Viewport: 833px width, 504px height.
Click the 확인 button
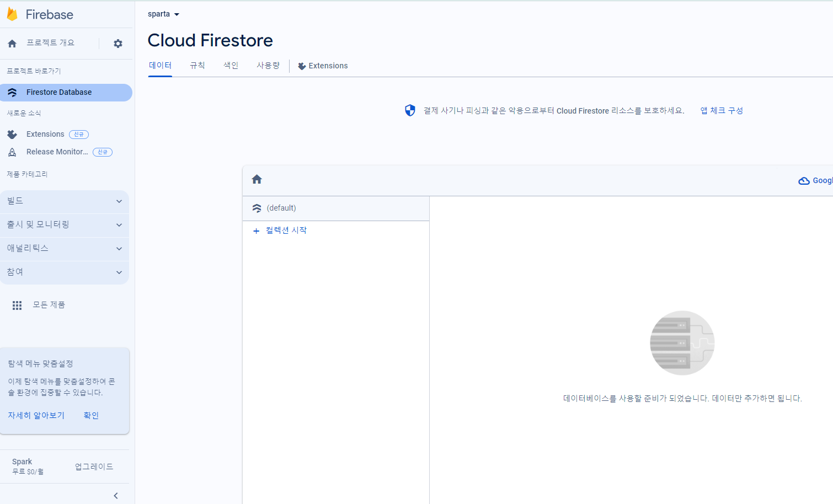91,415
